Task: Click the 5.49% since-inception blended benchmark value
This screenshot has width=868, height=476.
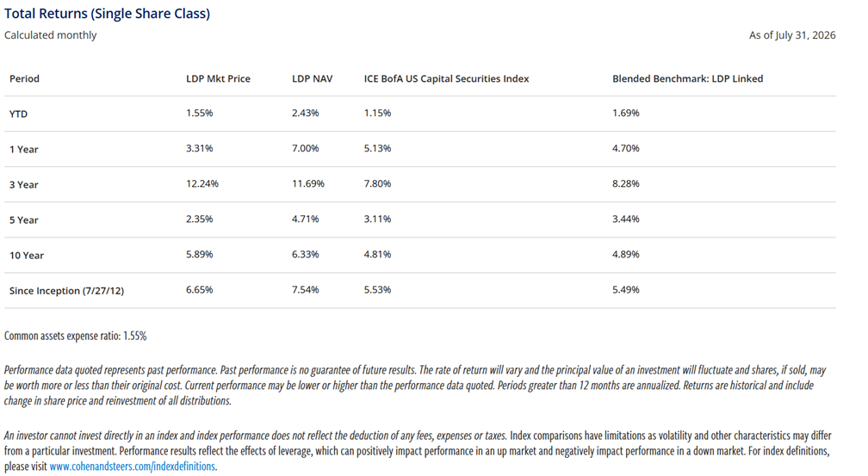Action: (625, 289)
